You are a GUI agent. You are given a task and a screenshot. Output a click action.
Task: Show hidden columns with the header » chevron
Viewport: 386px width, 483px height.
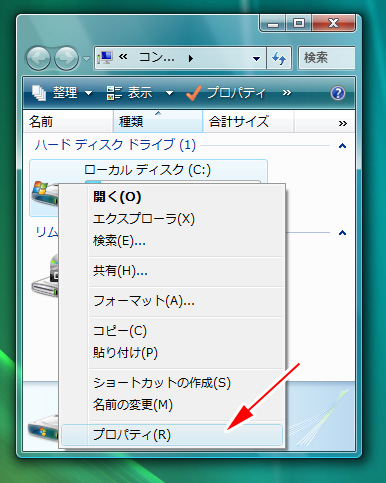pos(343,123)
